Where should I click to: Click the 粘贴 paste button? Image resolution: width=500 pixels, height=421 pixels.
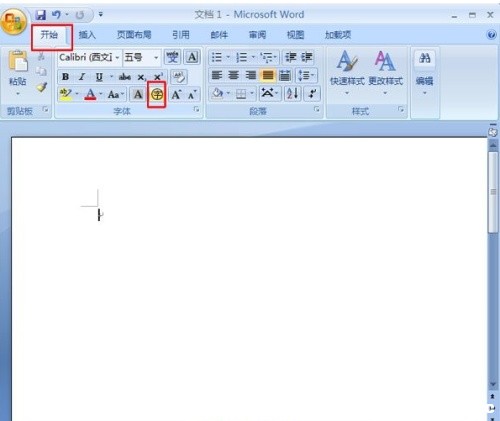(18, 73)
